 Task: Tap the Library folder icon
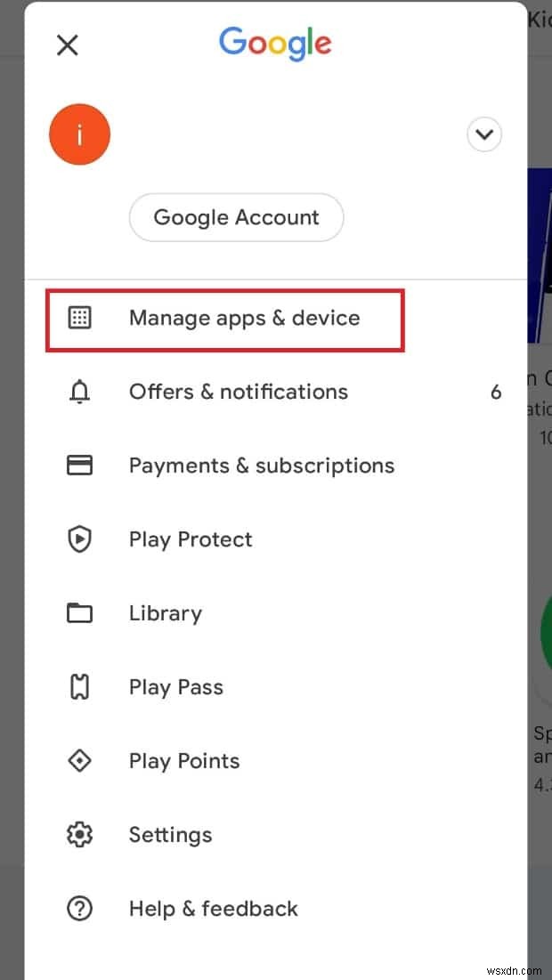tap(79, 613)
